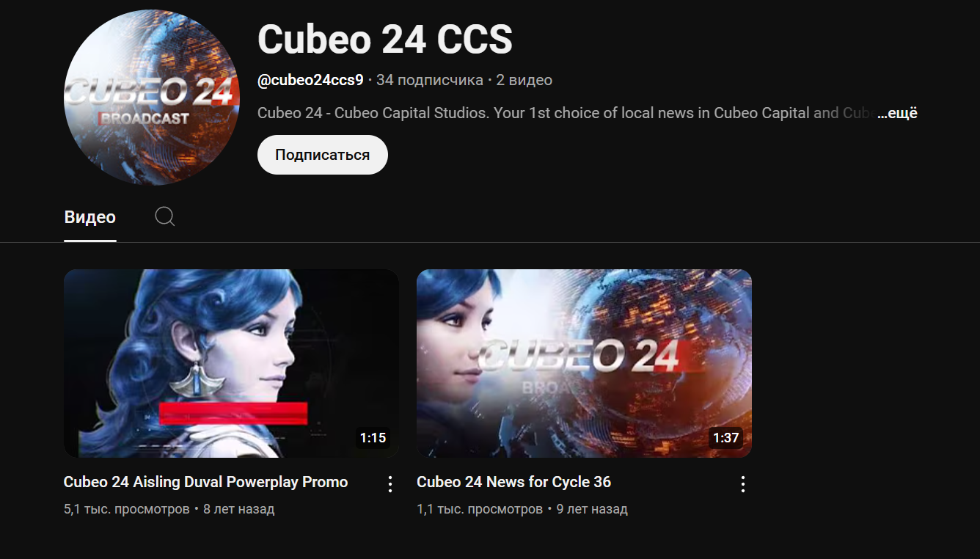Open the Aisling Duval Powerplay Promo thumbnail
This screenshot has width=980, height=559.
tap(231, 363)
